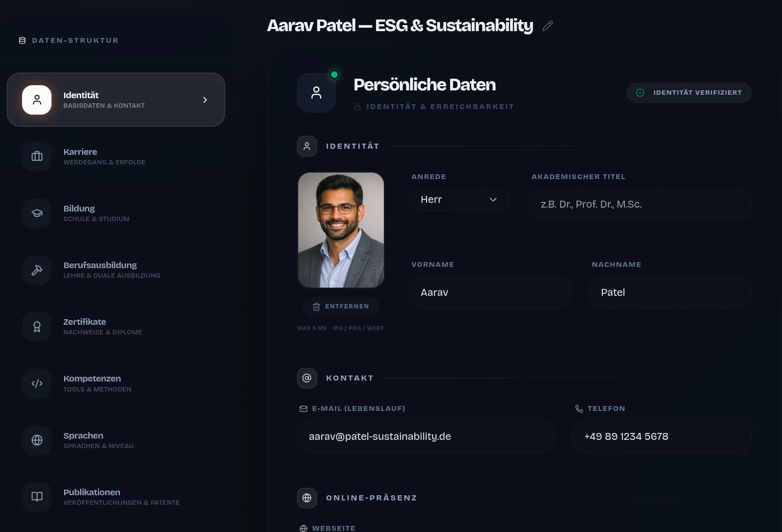Click the Akademischer Titel input field
Image resolution: width=782 pixels, height=532 pixels.
(640, 204)
